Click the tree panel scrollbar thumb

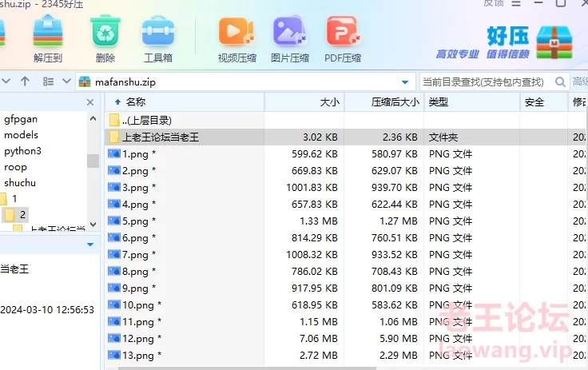pos(93,161)
